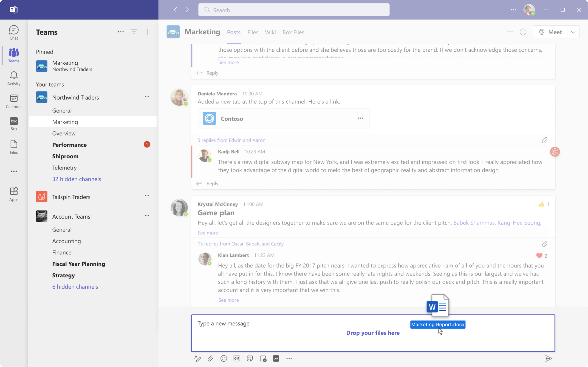Switch to the Box Files tab
Image resolution: width=588 pixels, height=367 pixels.
tap(293, 32)
